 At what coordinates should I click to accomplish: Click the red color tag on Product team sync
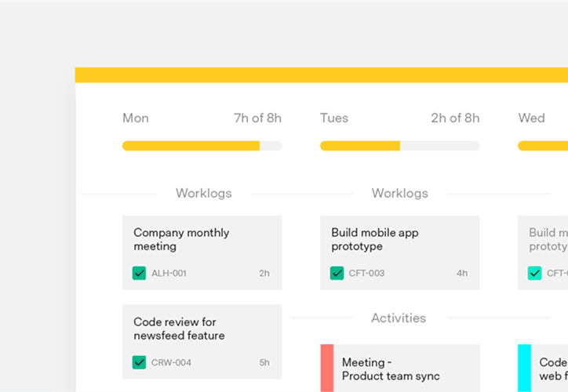point(326,368)
